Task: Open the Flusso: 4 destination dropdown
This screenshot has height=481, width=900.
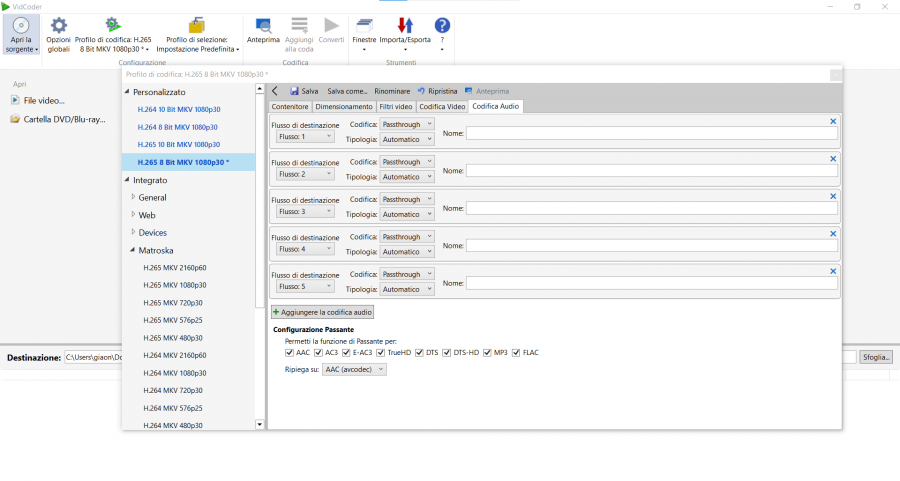Action: point(305,249)
